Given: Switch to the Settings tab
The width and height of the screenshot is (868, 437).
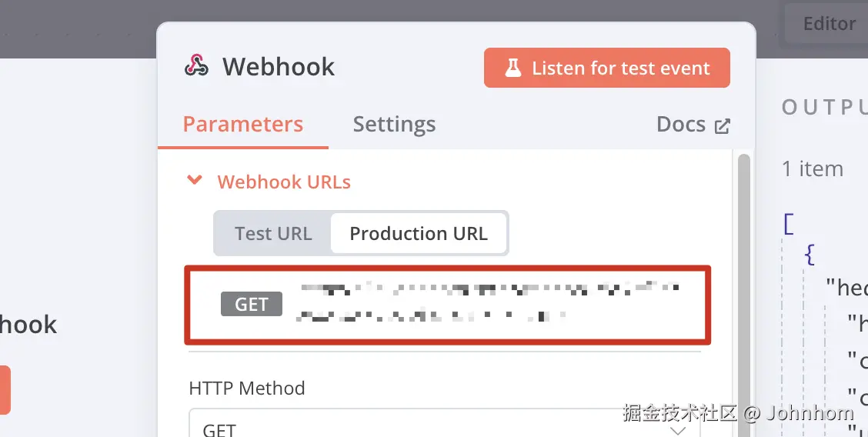Looking at the screenshot, I should (394, 125).
